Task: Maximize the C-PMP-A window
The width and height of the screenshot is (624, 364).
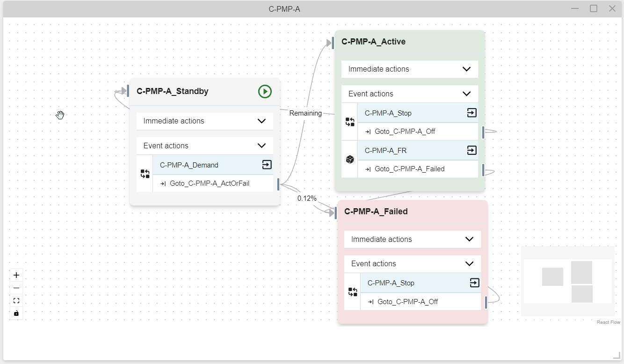Action: (594, 8)
